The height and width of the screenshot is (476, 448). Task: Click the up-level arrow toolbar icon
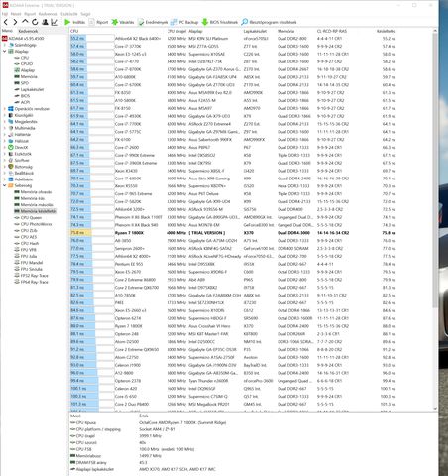pos(25,22)
